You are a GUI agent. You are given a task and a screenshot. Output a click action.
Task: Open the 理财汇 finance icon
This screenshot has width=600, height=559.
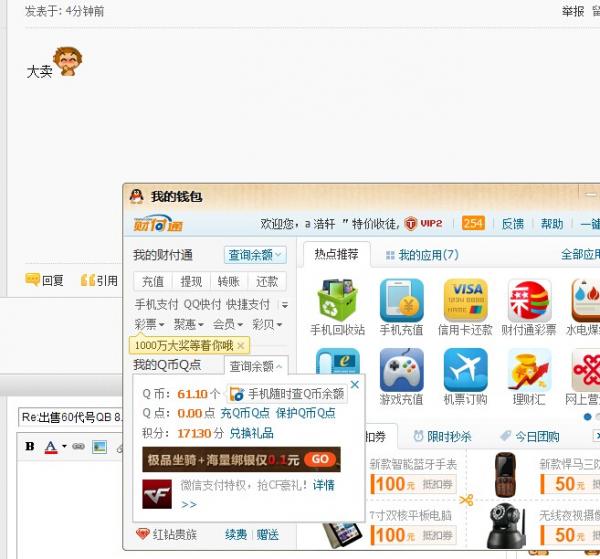coord(529,370)
